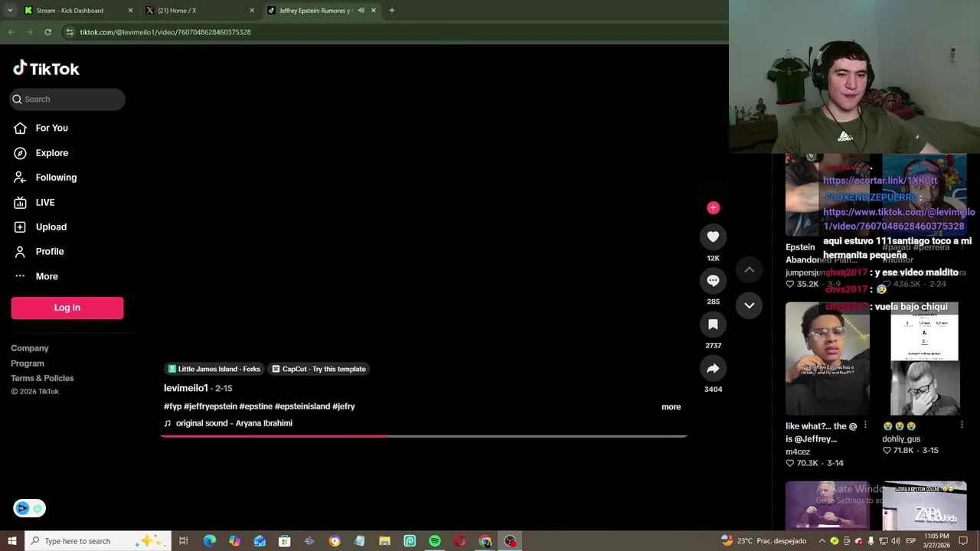Go back in the browser
Screen dimensions: 980x551
click(x=11, y=32)
